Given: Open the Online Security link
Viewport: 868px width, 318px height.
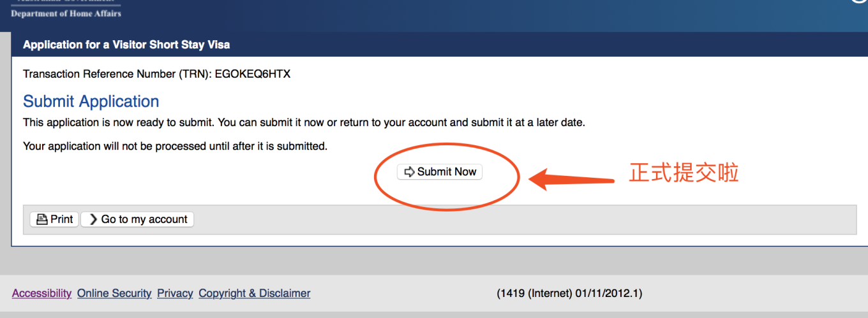Looking at the screenshot, I should [x=114, y=293].
